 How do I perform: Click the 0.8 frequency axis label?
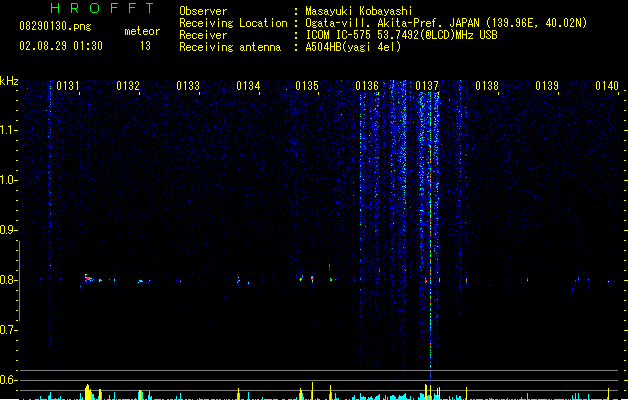[x=8, y=280]
